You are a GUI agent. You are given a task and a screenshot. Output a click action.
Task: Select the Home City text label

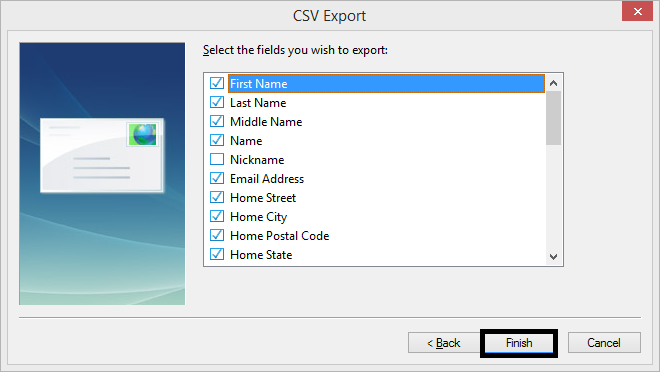pyautogui.click(x=258, y=217)
